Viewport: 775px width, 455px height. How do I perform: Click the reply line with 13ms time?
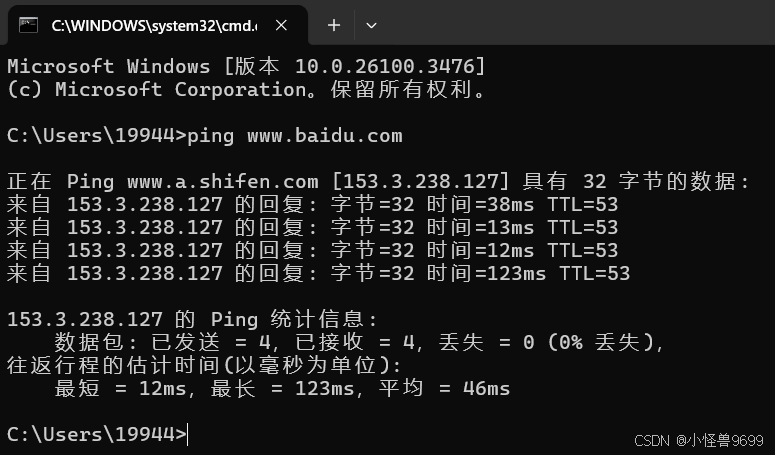312,227
